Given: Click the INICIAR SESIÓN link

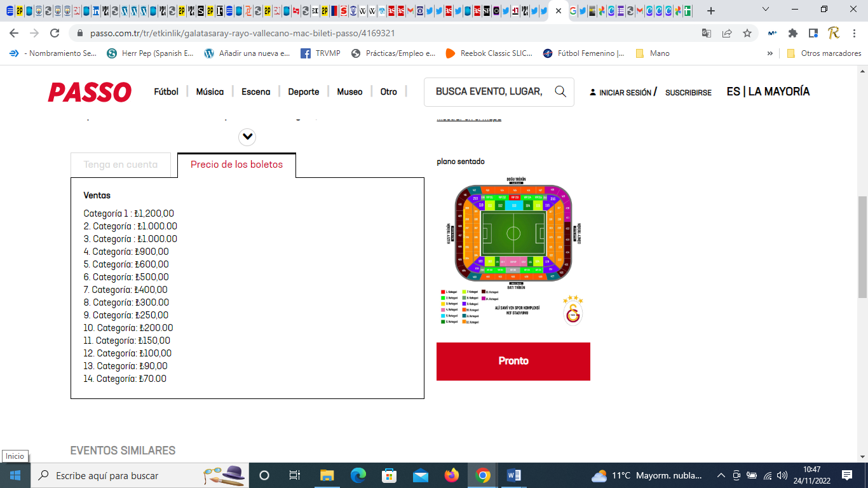Looking at the screenshot, I should [625, 93].
